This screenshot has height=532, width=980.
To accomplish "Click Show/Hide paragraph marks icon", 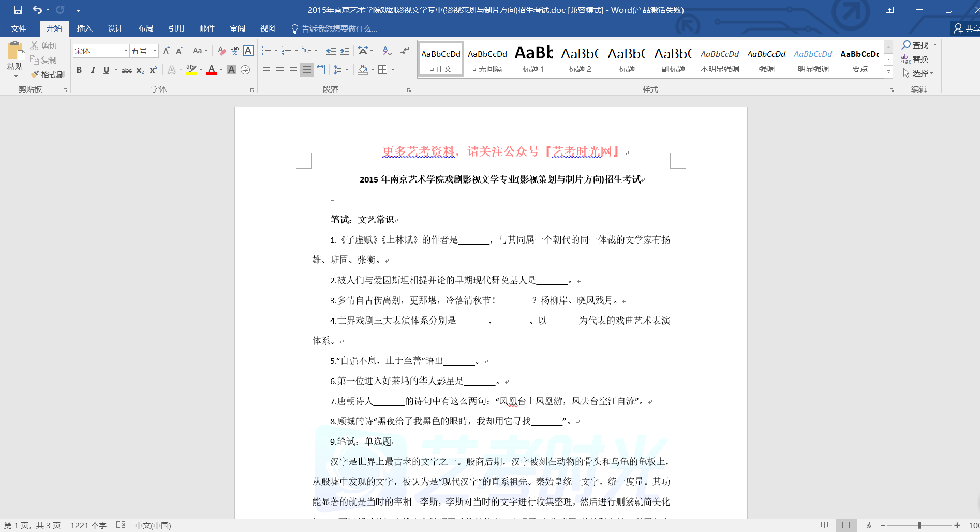I will tap(405, 51).
